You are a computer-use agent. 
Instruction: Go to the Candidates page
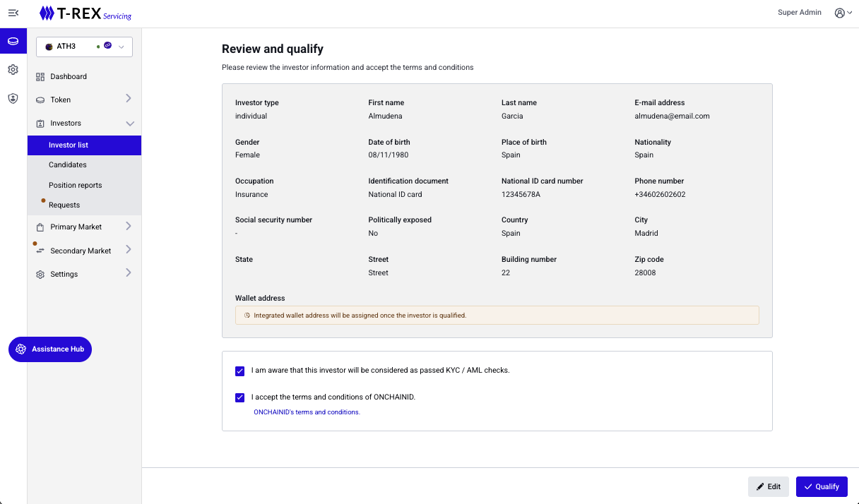(68, 165)
